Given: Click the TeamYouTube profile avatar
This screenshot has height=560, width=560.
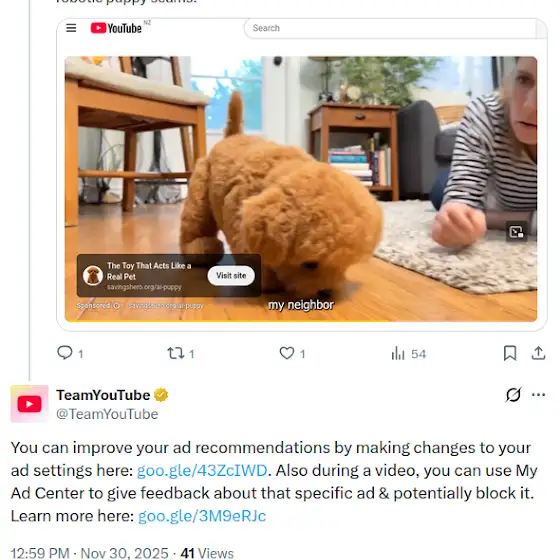Looking at the screenshot, I should (x=30, y=404).
